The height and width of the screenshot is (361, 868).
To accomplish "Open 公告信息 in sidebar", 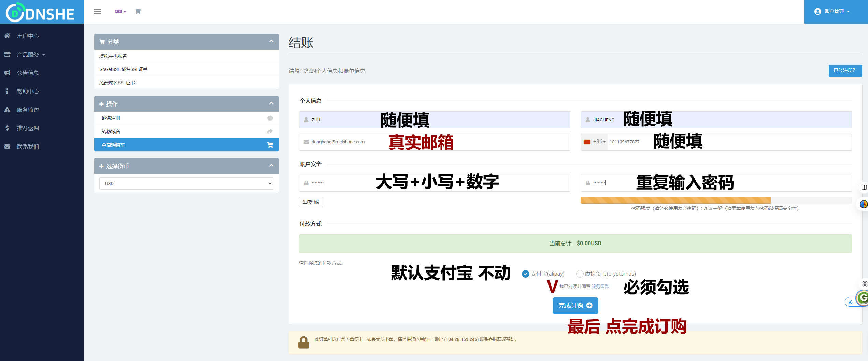I will pyautogui.click(x=28, y=73).
